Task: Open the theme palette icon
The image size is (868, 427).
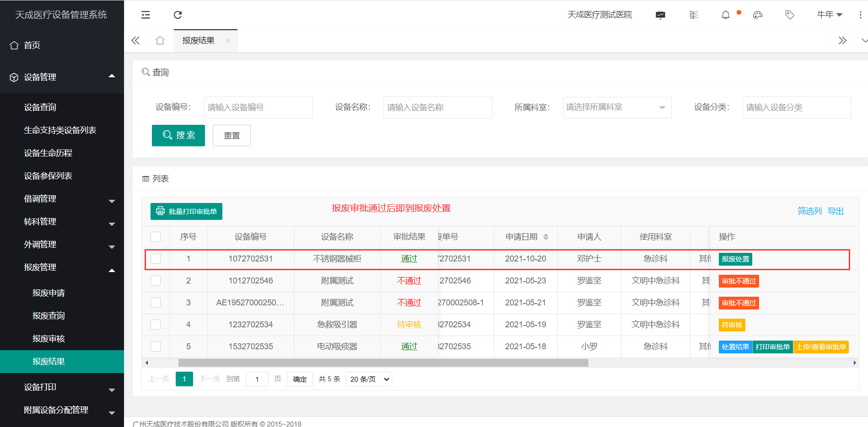Action: tap(758, 15)
